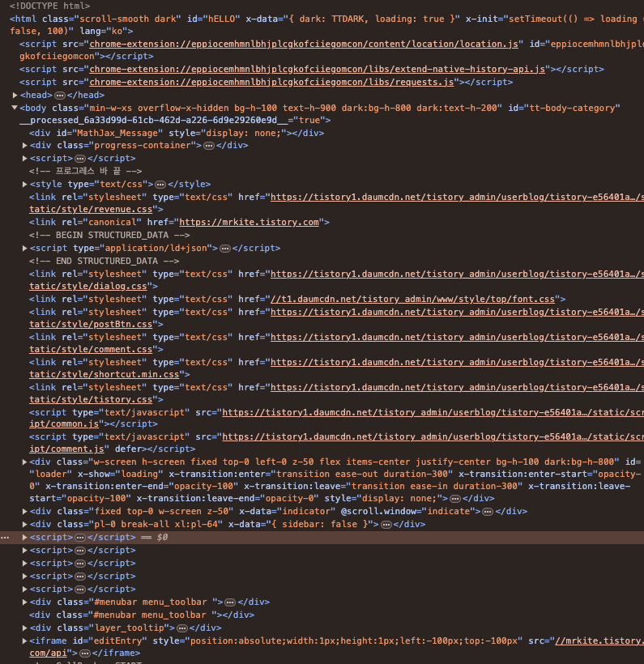Select the Korean progress bar end comment
This screenshot has height=664, width=644.
[85, 171]
